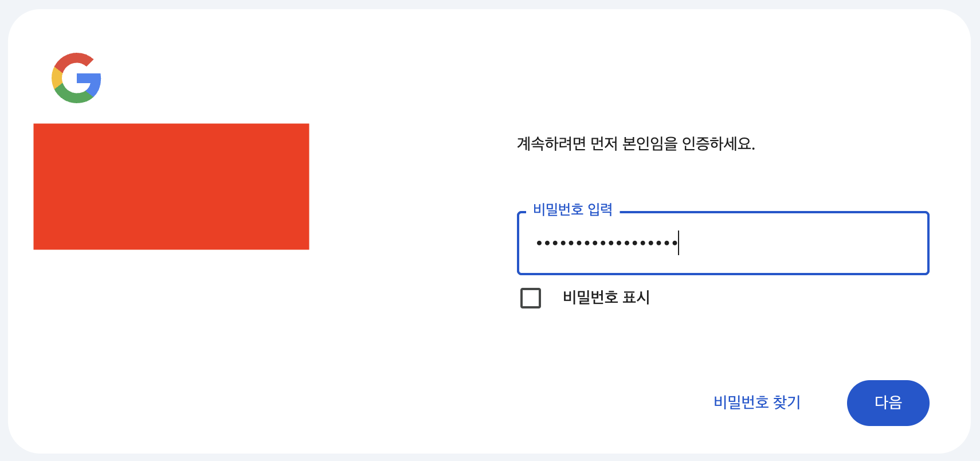The image size is (980, 461).
Task: Click inside the 비밀번호 입력 password field
Action: click(x=722, y=244)
